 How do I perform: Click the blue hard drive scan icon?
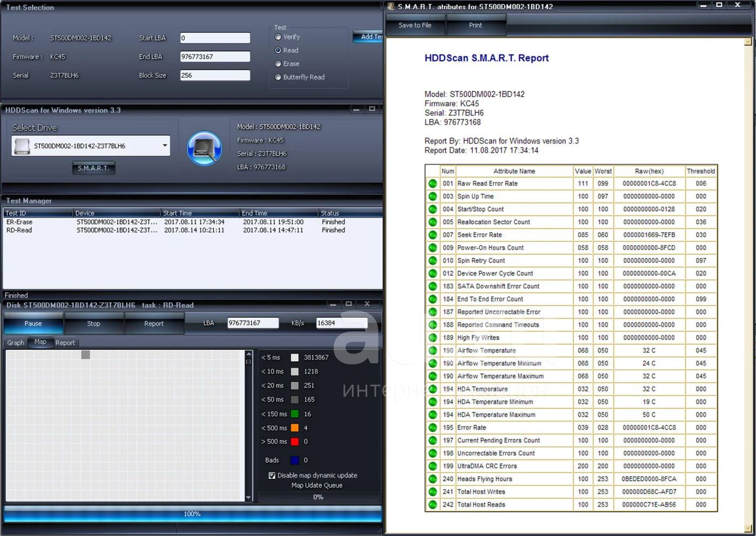pyautogui.click(x=204, y=148)
